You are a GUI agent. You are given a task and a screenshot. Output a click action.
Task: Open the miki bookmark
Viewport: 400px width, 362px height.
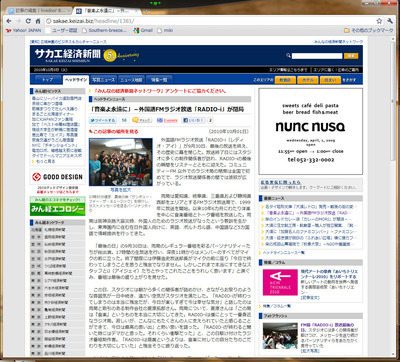(165, 30)
